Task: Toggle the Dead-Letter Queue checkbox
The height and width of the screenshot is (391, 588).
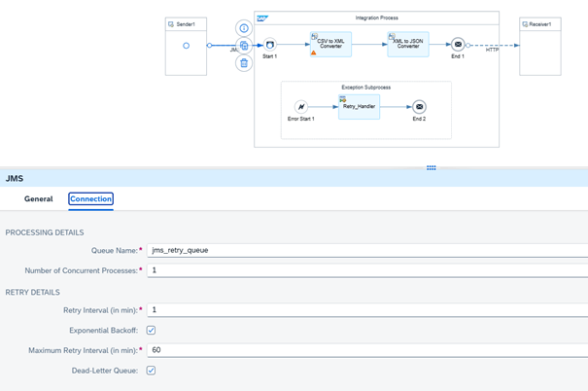Action: coord(151,371)
